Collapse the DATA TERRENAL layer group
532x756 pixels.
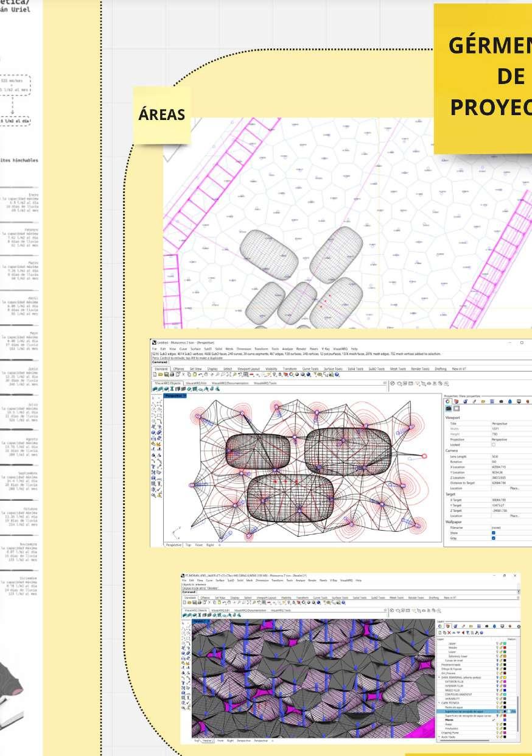point(439,677)
